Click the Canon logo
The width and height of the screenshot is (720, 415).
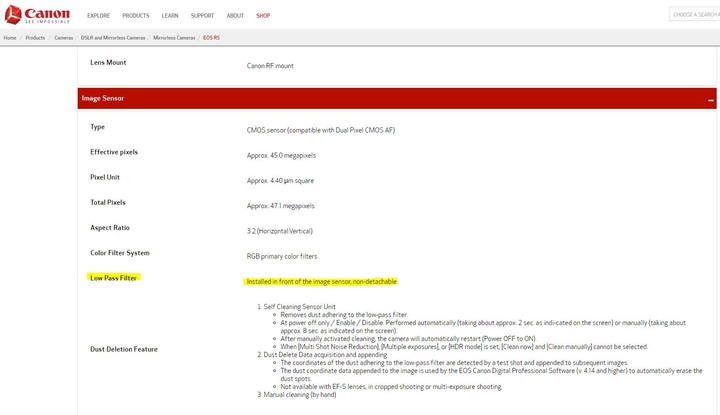point(37,14)
